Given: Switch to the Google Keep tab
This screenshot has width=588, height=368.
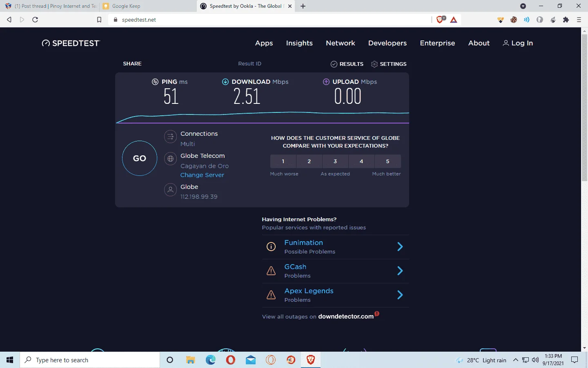Looking at the screenshot, I should click(147, 6).
